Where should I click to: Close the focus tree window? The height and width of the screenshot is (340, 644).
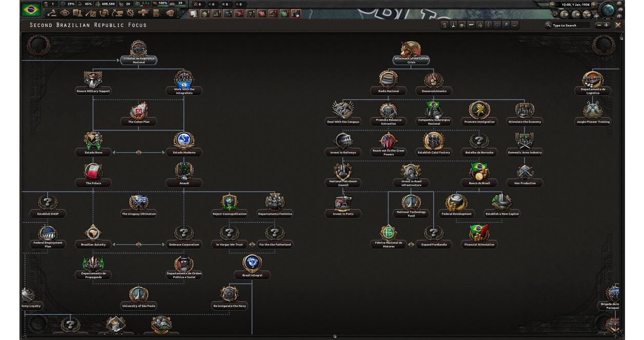point(618,25)
